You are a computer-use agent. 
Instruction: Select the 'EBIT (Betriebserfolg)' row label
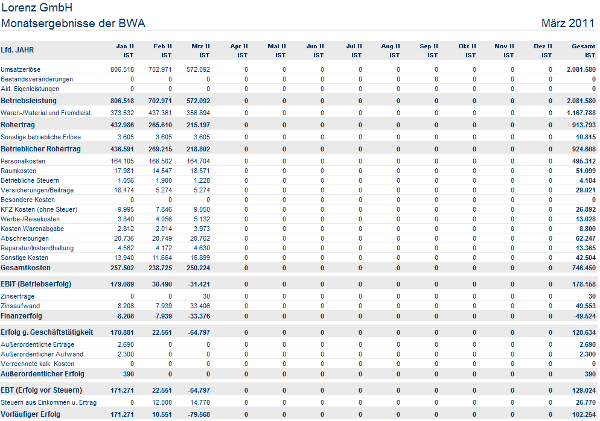(36, 284)
